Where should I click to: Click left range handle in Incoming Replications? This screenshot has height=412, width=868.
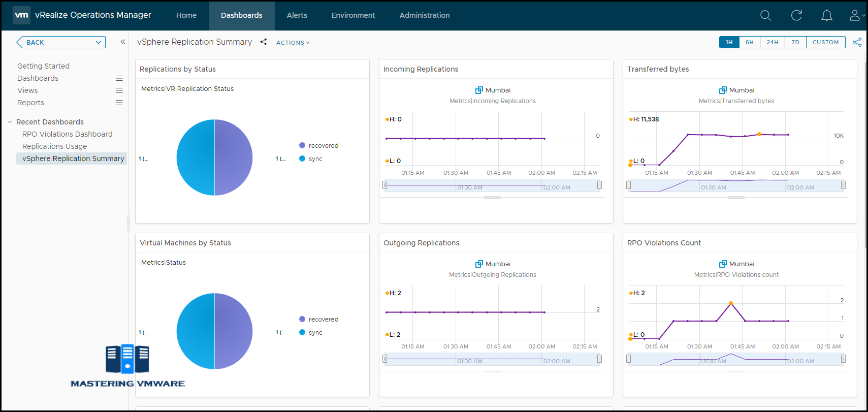(384, 185)
